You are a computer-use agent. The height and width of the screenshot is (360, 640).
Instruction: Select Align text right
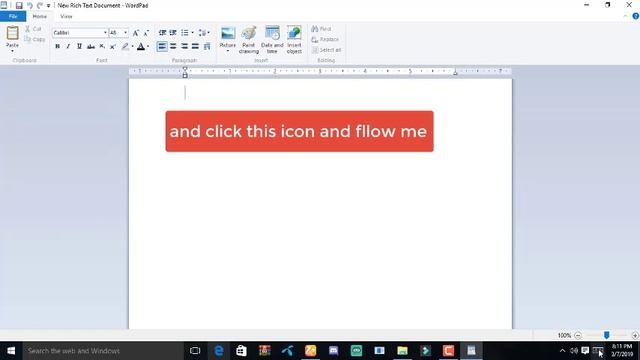click(184, 47)
